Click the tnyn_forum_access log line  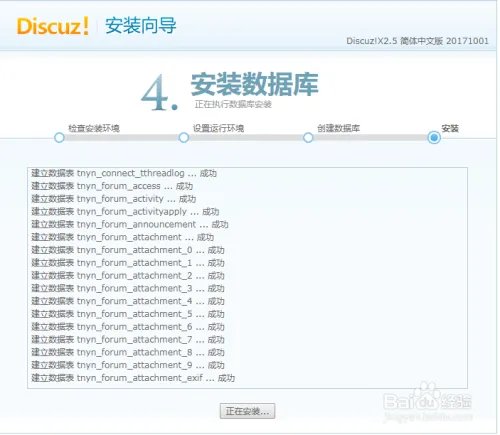[112, 186]
